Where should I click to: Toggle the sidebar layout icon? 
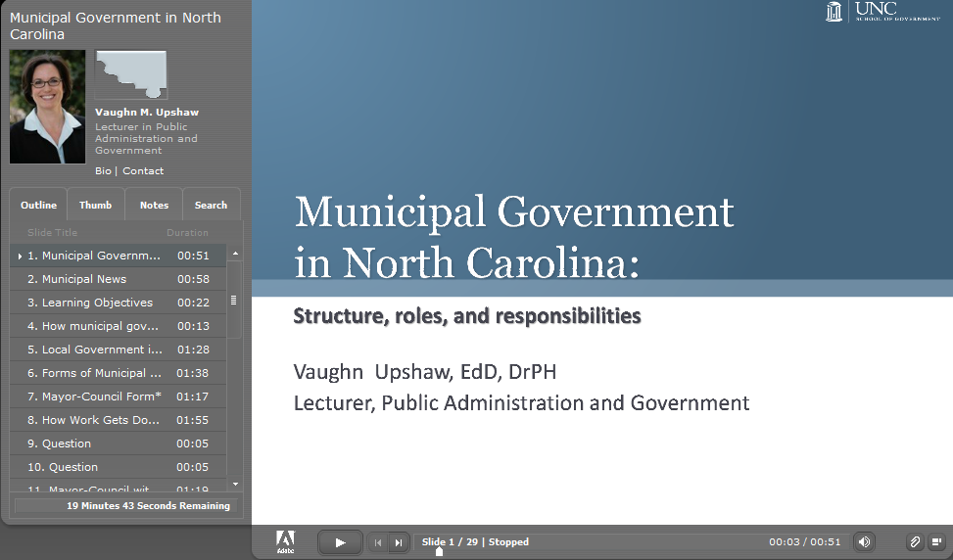point(936,541)
